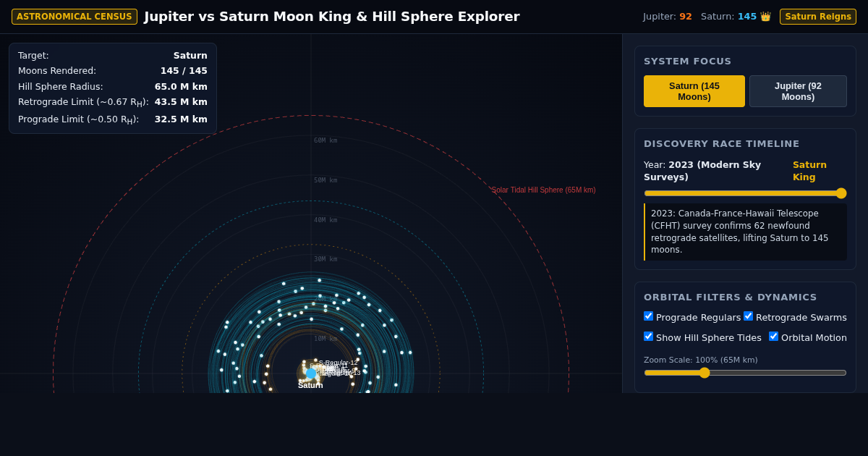Screen dimensions: 868x456
Task: Click the Target: Saturn value in the info box
Action: point(190,56)
